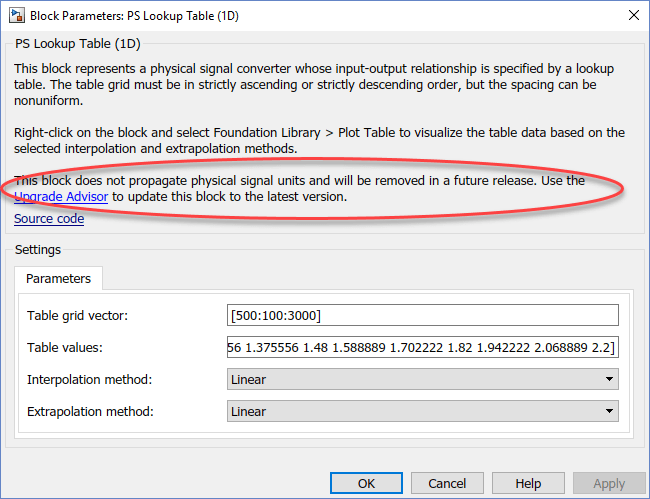
Task: Switch to the Parameters tab
Action: (x=59, y=279)
